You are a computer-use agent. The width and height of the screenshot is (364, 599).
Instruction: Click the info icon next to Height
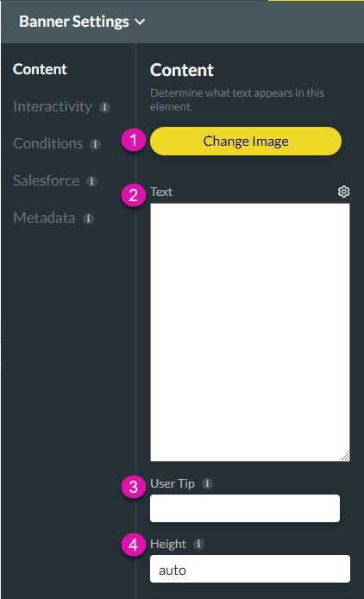[198, 544]
